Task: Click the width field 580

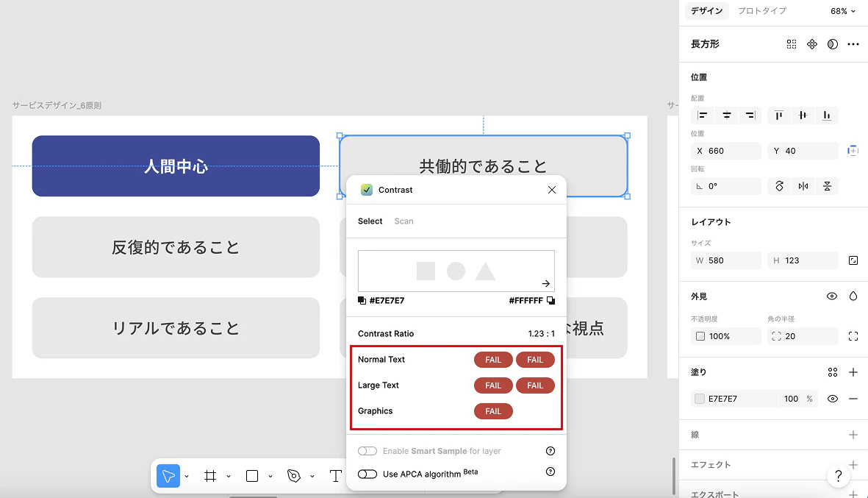Action: (726, 260)
